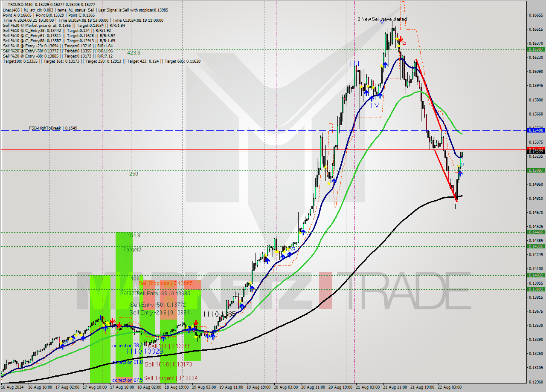
Task: Select the FSB-HighToBreak 0.1549 label
Action: [53, 128]
